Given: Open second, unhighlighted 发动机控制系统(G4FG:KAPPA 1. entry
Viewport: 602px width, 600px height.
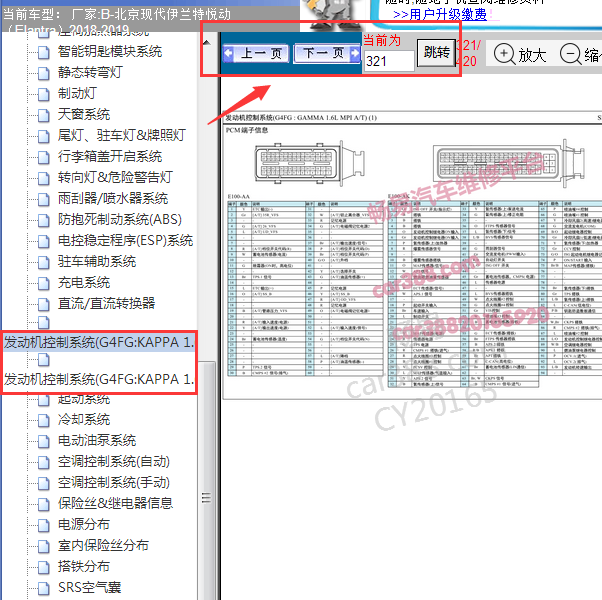Looking at the screenshot, I should pyautogui.click(x=99, y=379).
